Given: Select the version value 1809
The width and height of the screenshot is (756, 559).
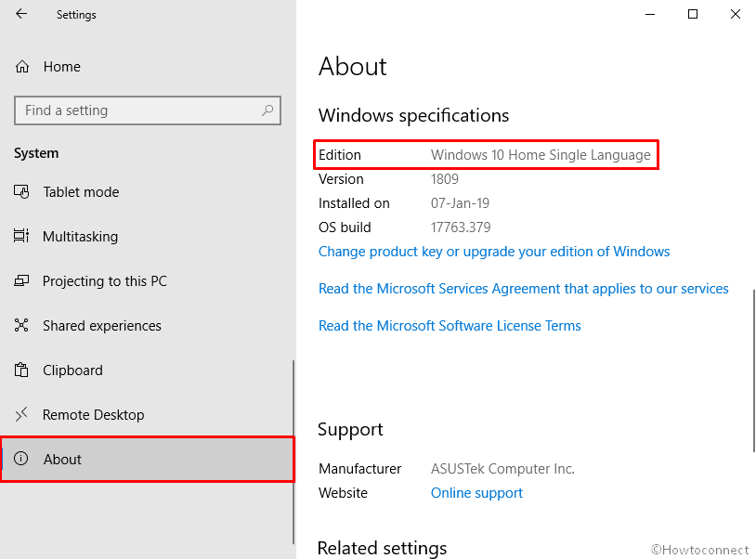Looking at the screenshot, I should (x=445, y=179).
